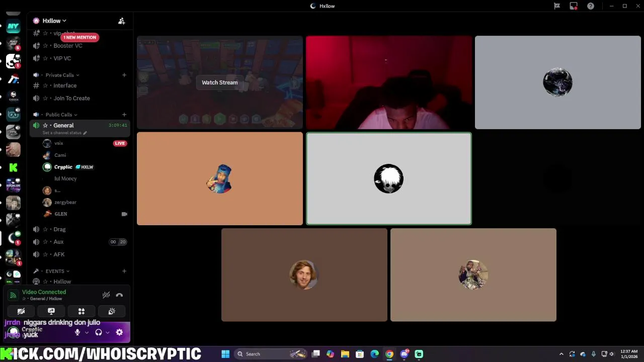Viewport: 644px width, 362px height.
Task: Show hidden system tray icons
Action: pyautogui.click(x=561, y=354)
